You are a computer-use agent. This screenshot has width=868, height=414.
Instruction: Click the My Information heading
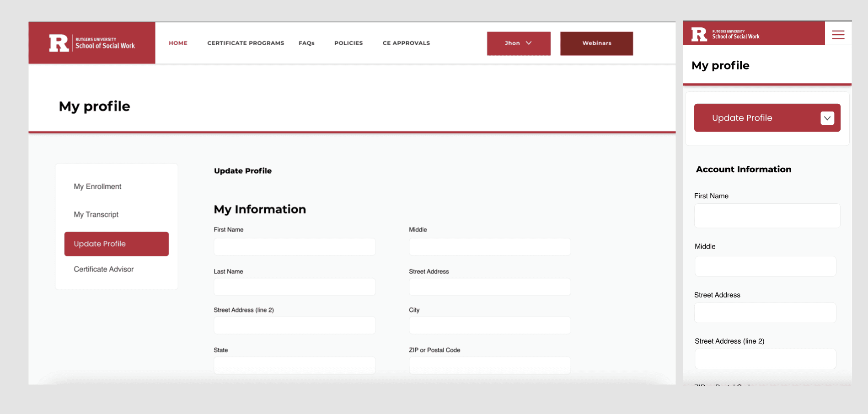click(260, 209)
